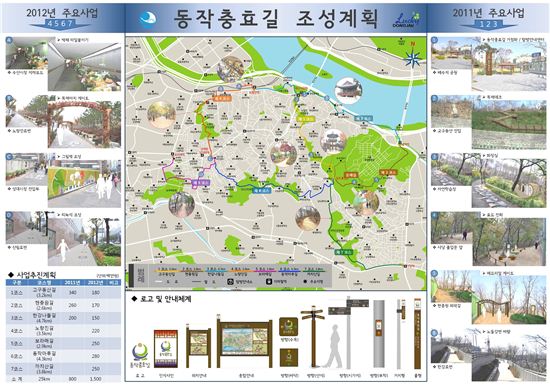Click the pagoda circular photo on the river
Screen dimensions: 550x388
(348, 91)
